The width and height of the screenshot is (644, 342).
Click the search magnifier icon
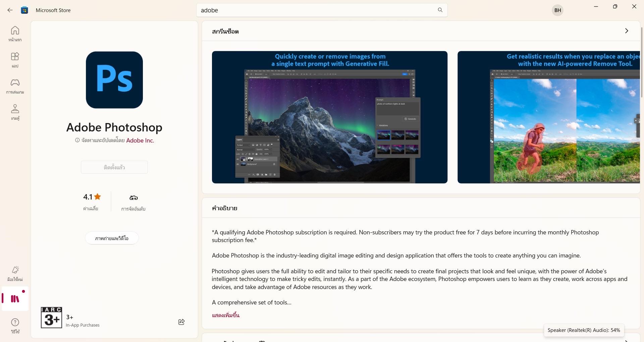[440, 10]
